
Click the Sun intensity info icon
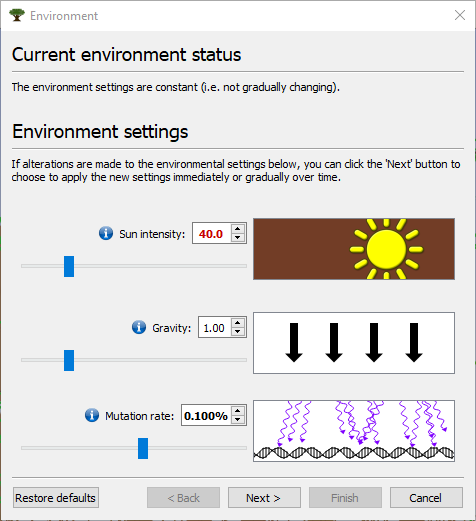tap(106, 233)
